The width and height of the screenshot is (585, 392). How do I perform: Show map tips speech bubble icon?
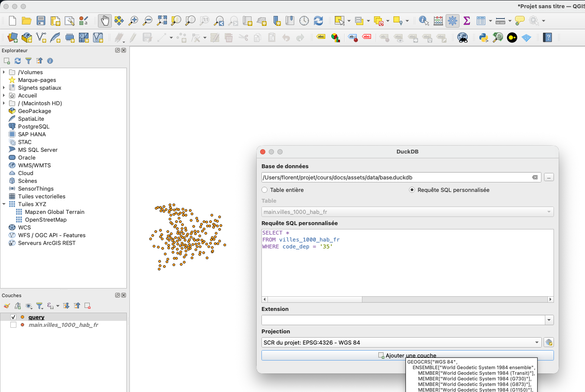click(x=520, y=21)
